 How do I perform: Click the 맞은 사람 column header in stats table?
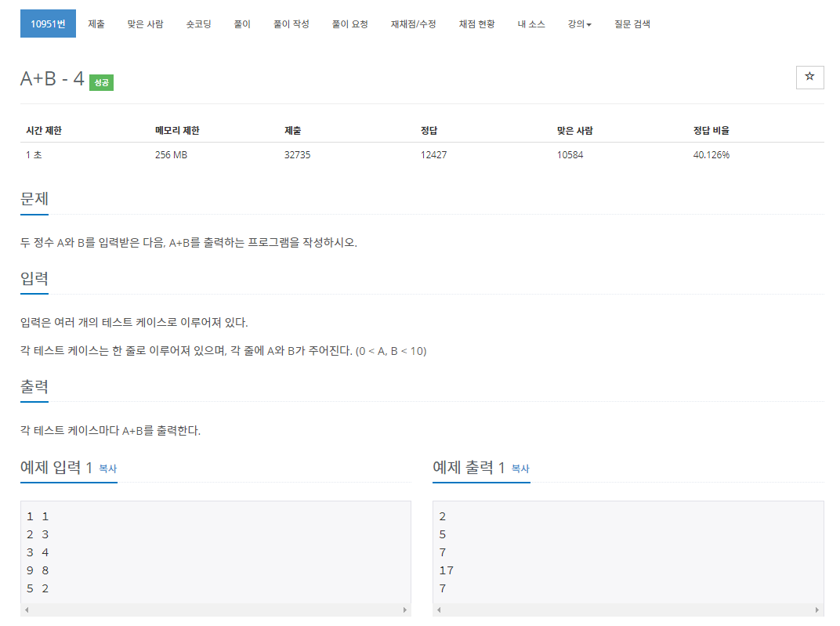575,130
